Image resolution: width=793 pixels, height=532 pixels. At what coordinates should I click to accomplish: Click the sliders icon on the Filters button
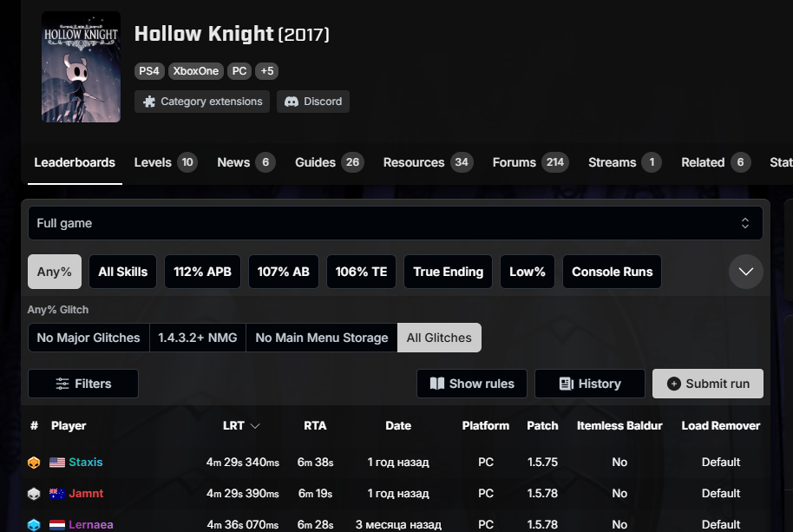click(x=62, y=384)
